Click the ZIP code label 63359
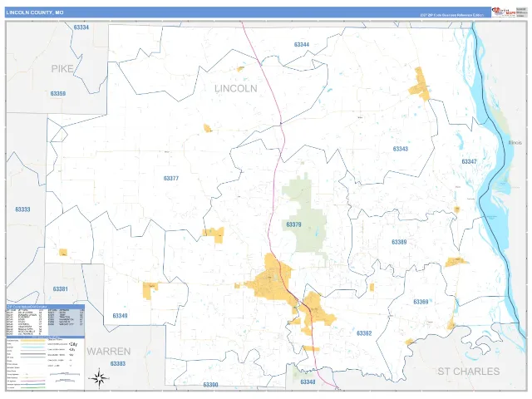The width and height of the screenshot is (532, 399). (x=58, y=93)
